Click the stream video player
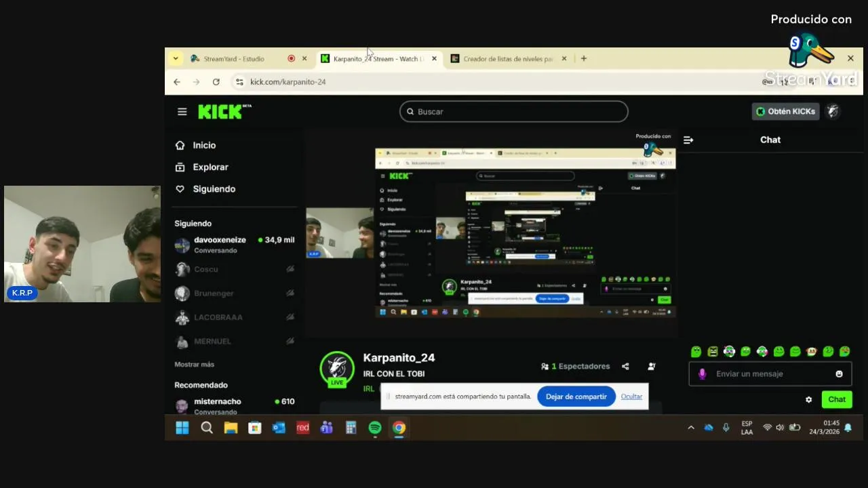 tap(492, 232)
